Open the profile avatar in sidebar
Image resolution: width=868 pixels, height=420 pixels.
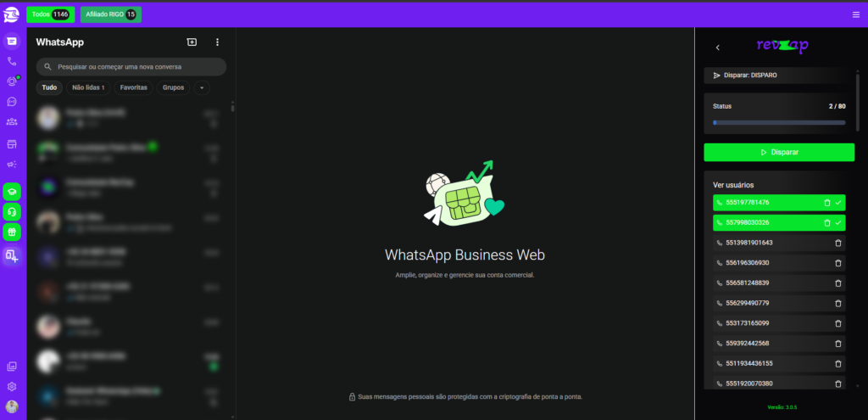(x=12, y=406)
